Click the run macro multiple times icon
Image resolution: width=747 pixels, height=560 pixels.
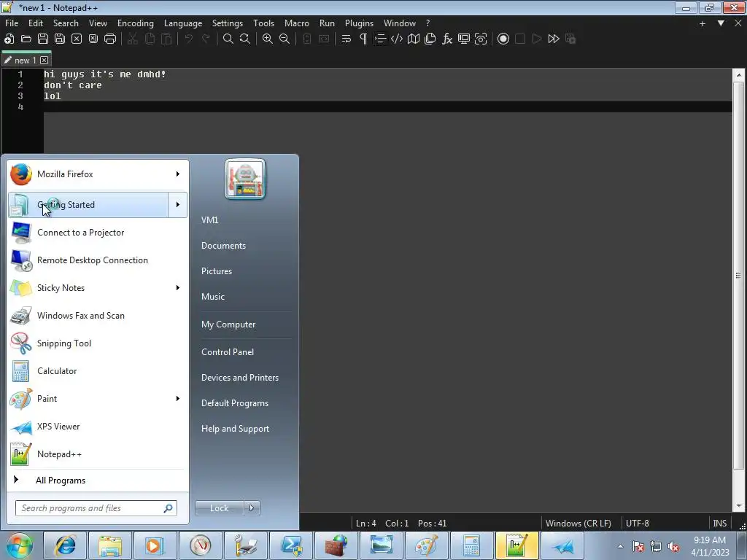pyautogui.click(x=554, y=39)
